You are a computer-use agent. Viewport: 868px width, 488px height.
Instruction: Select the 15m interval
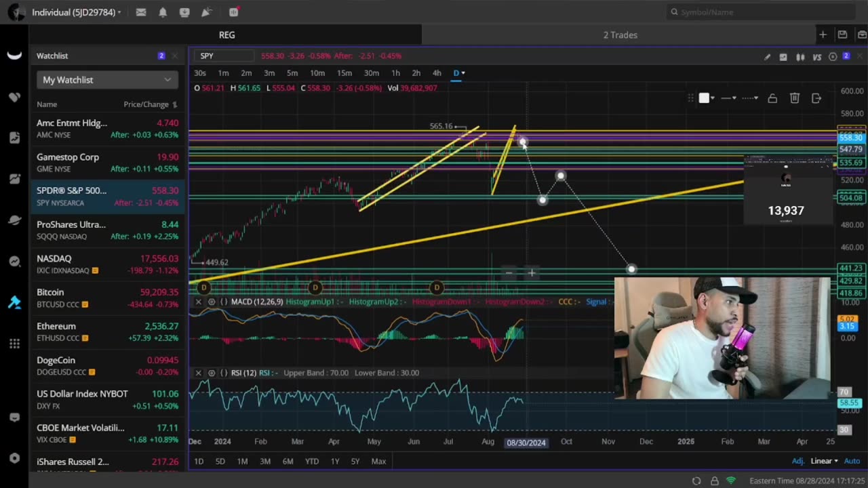tap(344, 73)
